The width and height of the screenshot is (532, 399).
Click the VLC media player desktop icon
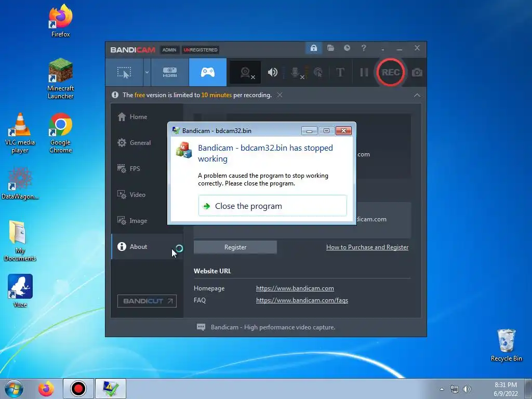tap(20, 132)
